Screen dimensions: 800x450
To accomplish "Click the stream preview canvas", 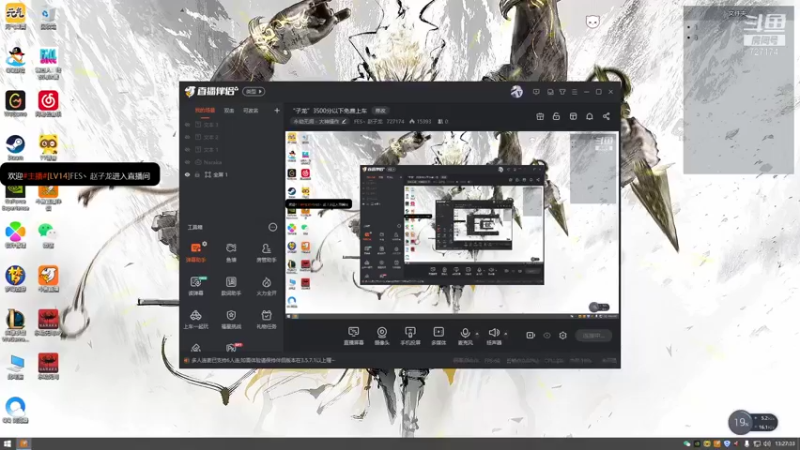I will pos(452,225).
